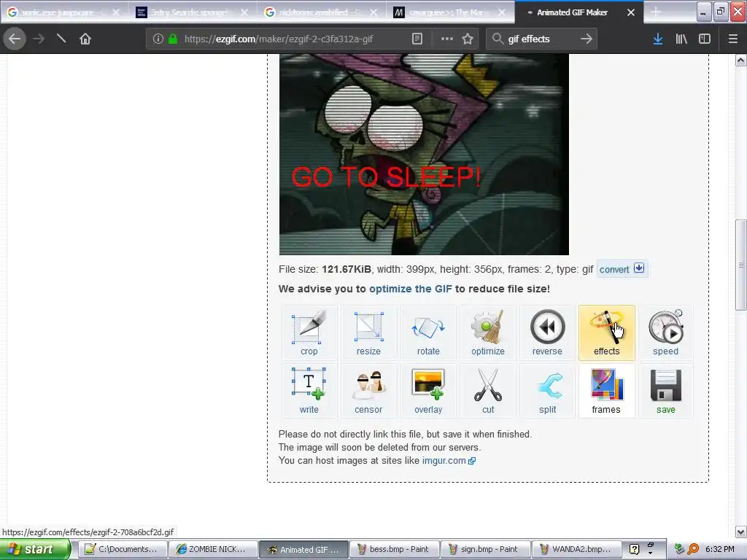The image size is (747, 560).
Task: Toggle the sidebar icon
Action: [x=705, y=39]
